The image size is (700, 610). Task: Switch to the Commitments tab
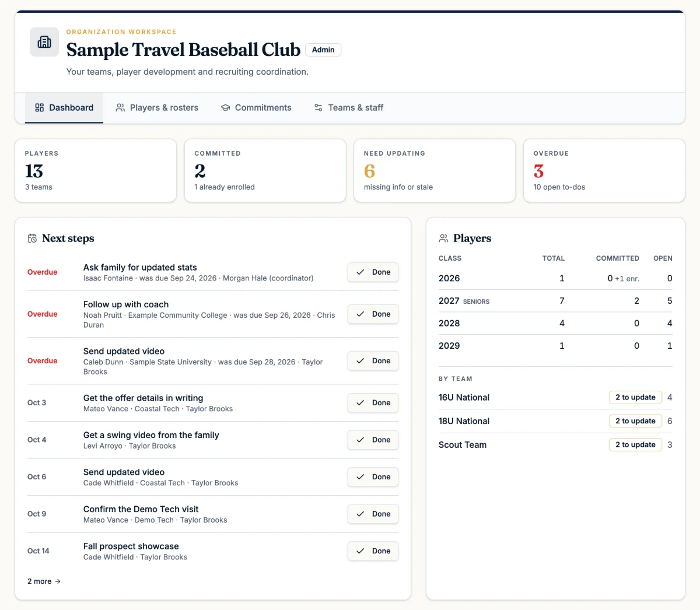(x=256, y=108)
